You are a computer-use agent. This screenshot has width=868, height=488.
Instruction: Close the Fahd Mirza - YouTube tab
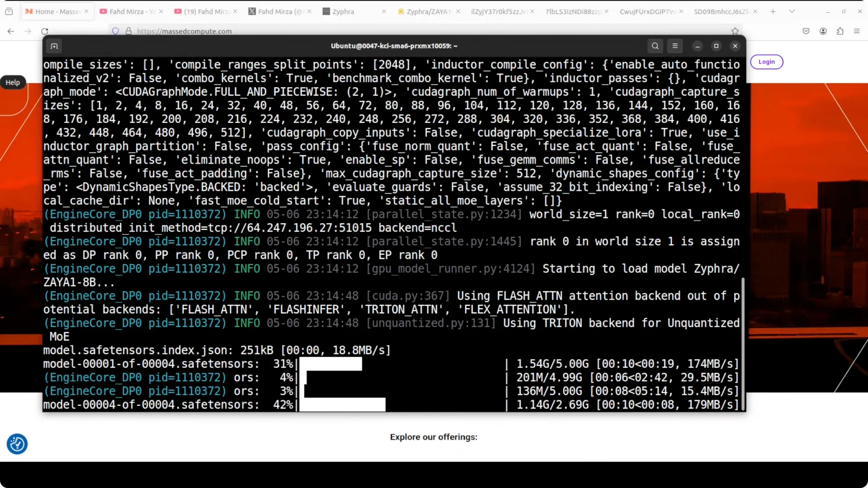pos(161,11)
